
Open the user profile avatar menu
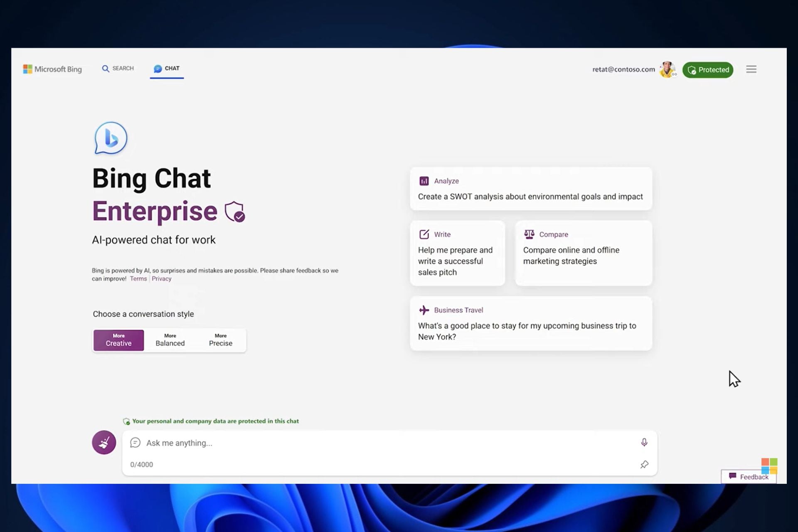667,69
